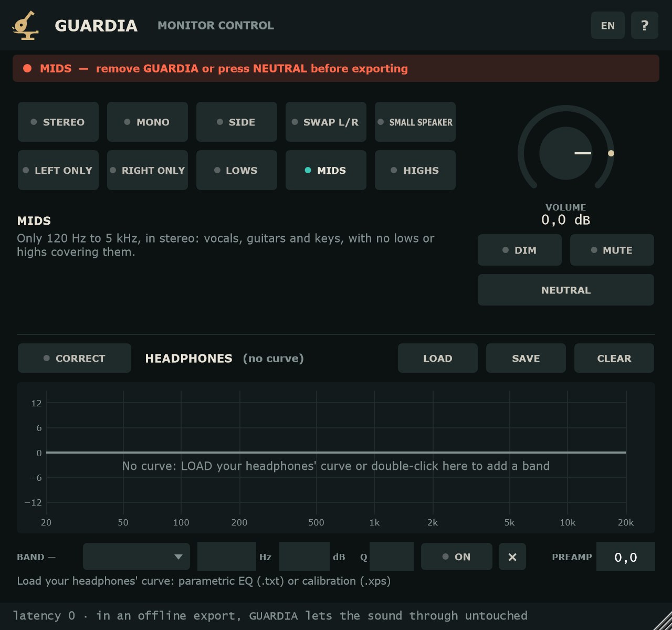
Task: Solo the RIGHT ONLY channel
Action: [x=148, y=170]
